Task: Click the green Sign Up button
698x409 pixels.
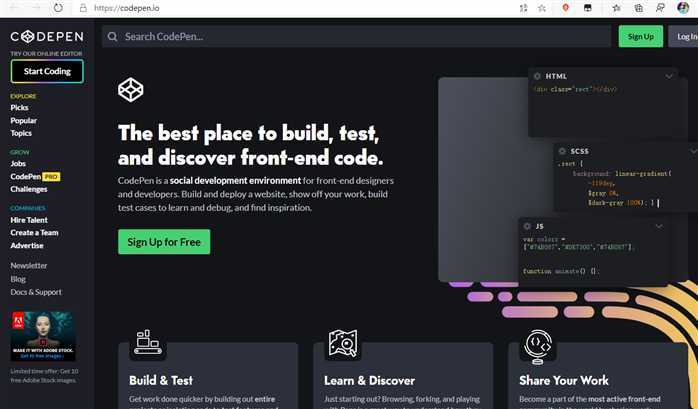Action: coord(641,36)
